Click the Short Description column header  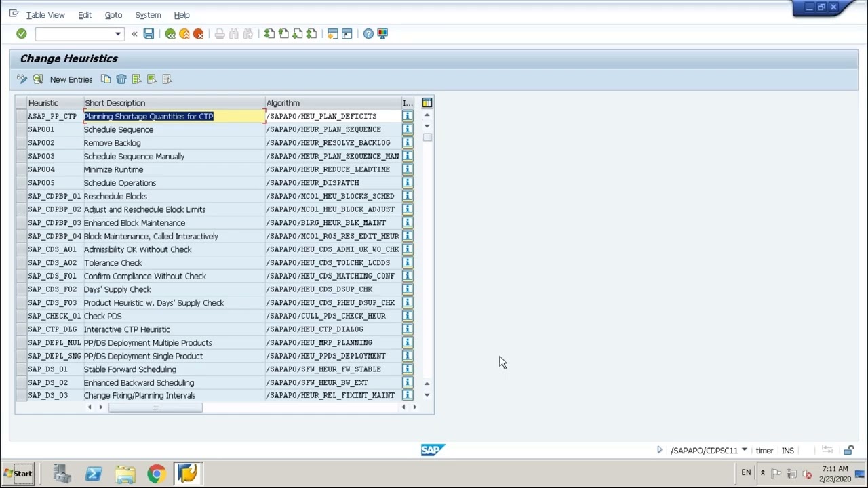tap(174, 103)
